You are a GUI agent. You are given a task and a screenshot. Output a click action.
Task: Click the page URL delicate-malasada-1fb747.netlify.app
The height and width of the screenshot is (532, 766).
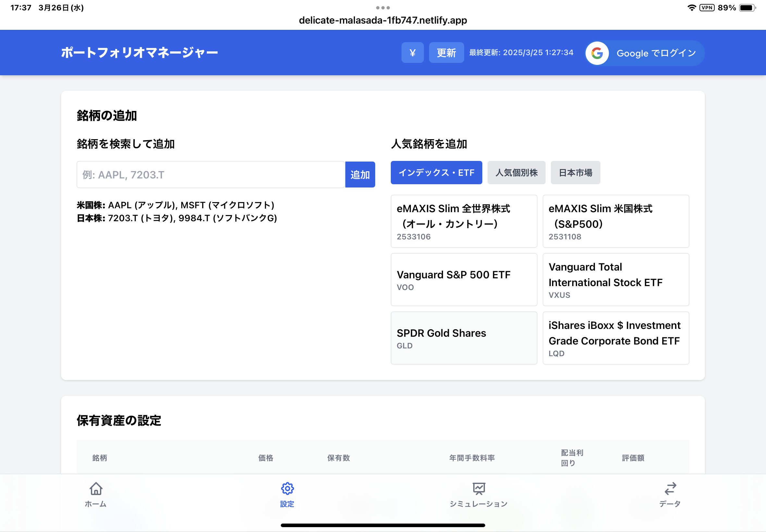click(x=383, y=20)
